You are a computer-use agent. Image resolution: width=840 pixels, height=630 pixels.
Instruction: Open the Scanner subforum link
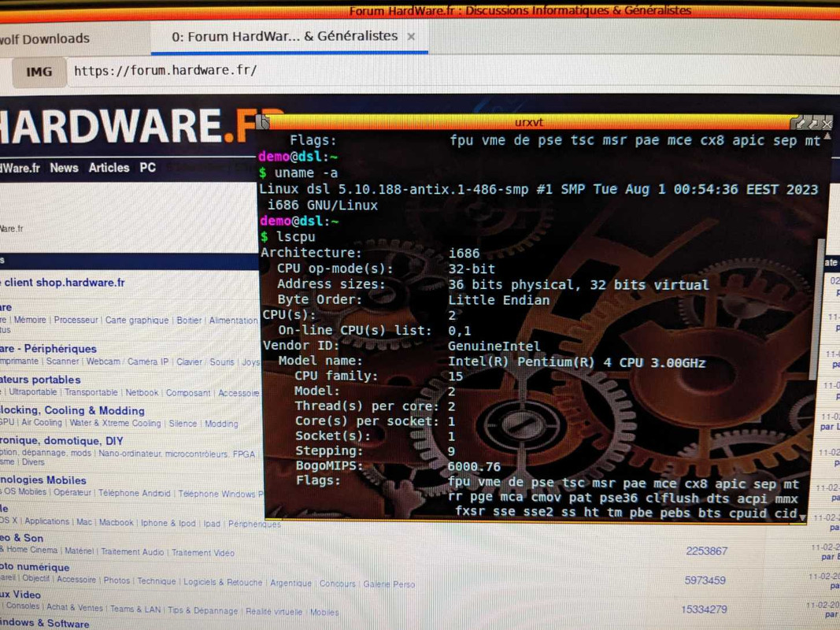tap(62, 361)
